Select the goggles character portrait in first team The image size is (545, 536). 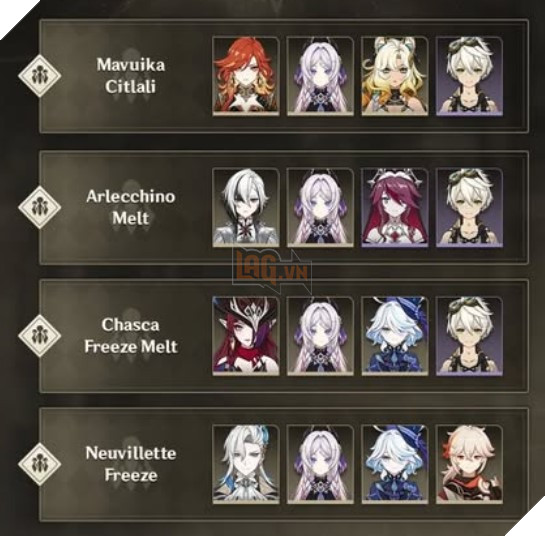(x=470, y=76)
